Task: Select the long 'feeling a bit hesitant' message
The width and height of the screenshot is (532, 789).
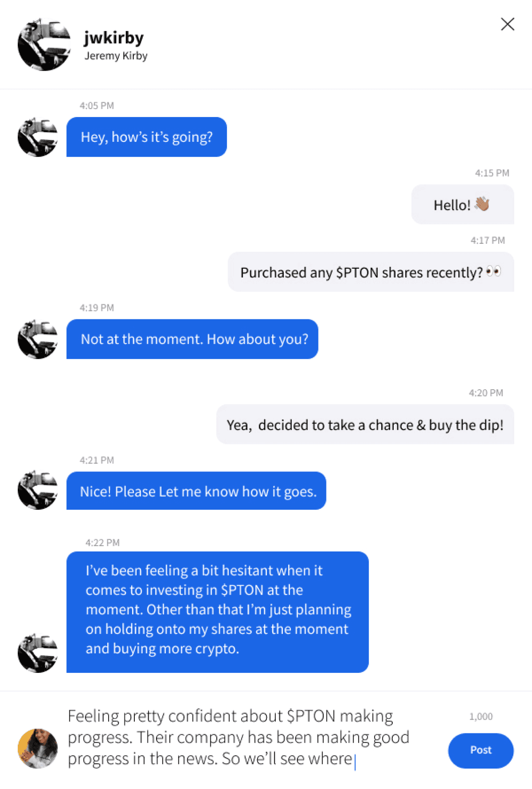Action: 218,612
